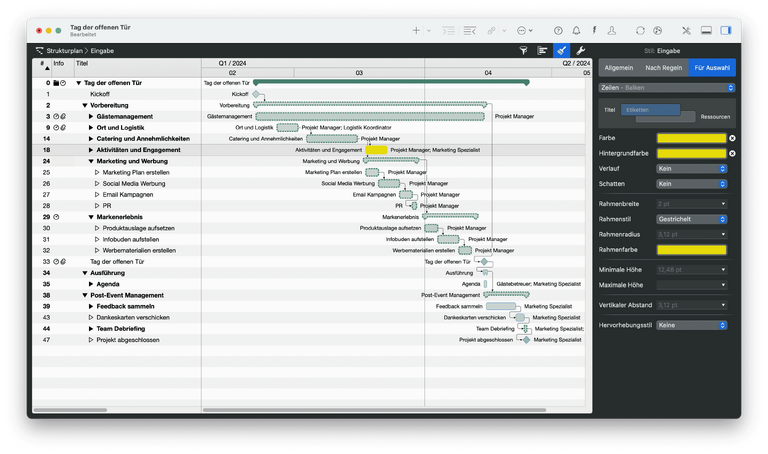768x454 pixels.
Task: Select the Kickoff task row
Action: coord(100,94)
